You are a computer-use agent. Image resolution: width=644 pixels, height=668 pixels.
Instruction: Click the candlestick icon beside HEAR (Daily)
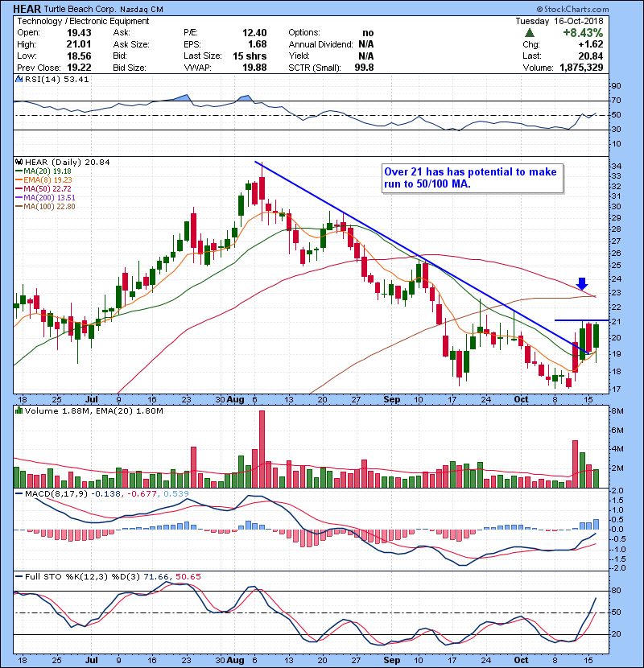click(19, 162)
